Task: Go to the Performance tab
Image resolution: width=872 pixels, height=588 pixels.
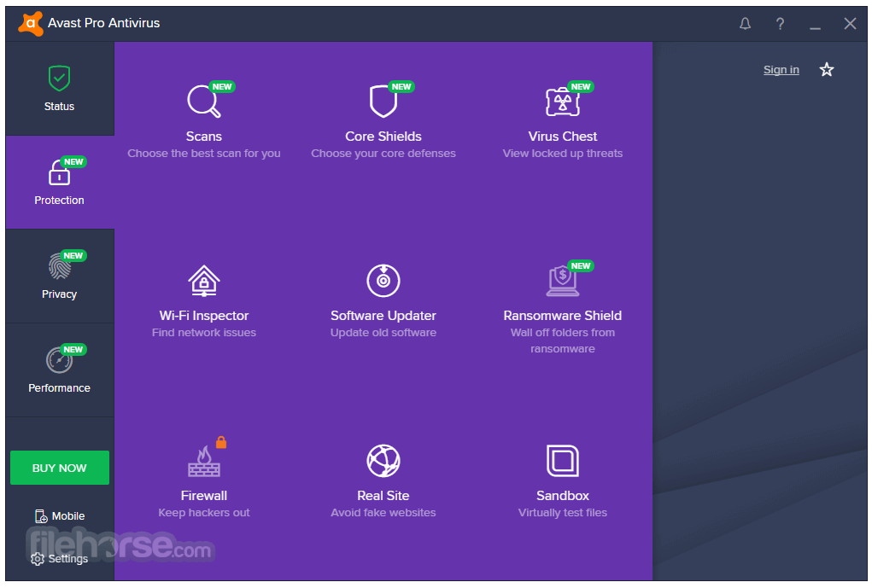Action: [60, 370]
